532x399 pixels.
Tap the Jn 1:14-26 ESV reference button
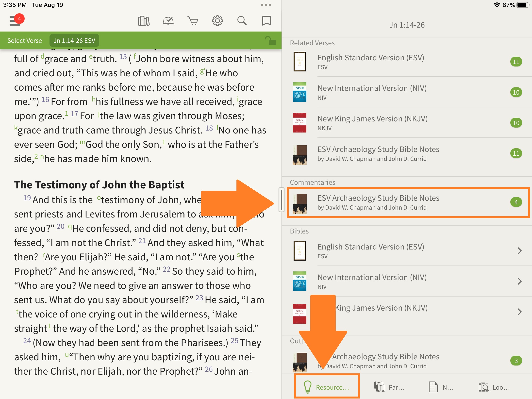74,41
